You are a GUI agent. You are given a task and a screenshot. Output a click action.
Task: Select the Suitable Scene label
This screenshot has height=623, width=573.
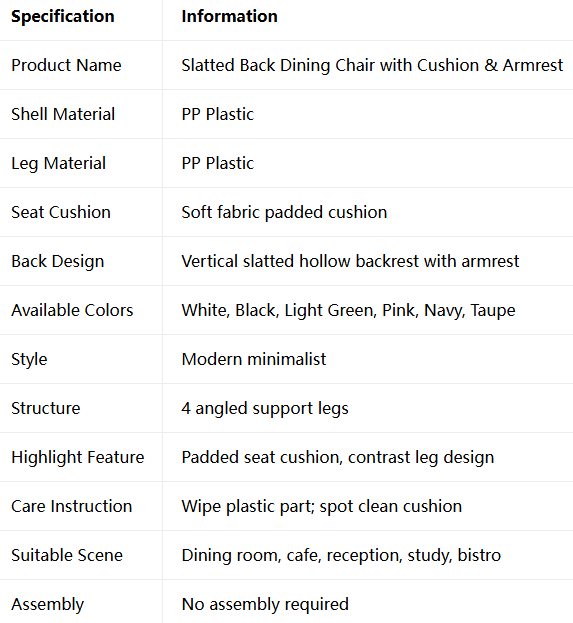(x=67, y=555)
